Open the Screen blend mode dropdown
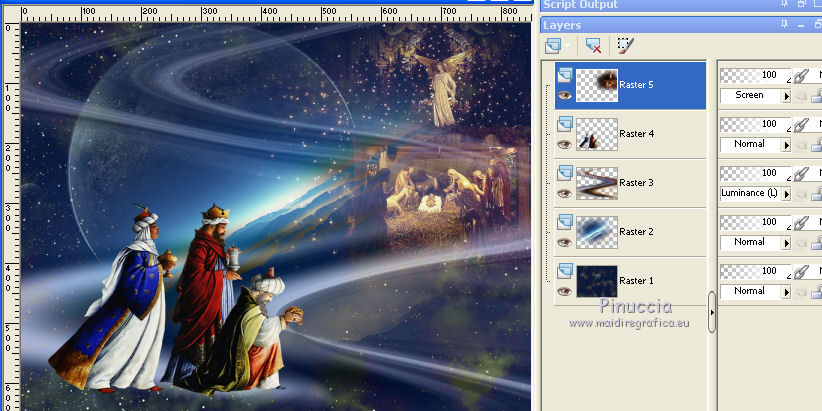 [786, 96]
